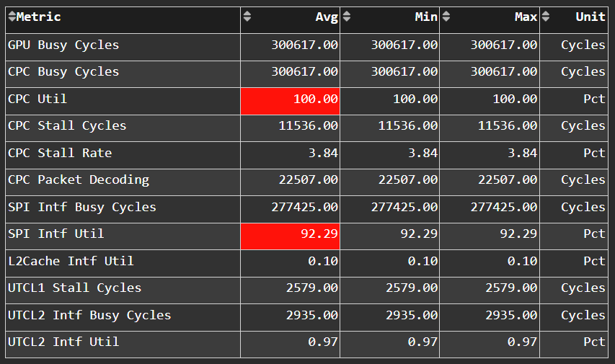Screen dimensions: 615x364
Task: Click the red CPC Util 100.00 cell
Action: pyautogui.click(x=291, y=99)
